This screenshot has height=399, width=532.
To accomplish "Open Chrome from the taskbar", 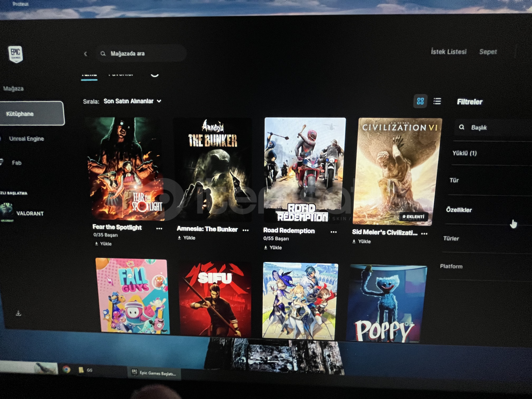I will pos(66,369).
